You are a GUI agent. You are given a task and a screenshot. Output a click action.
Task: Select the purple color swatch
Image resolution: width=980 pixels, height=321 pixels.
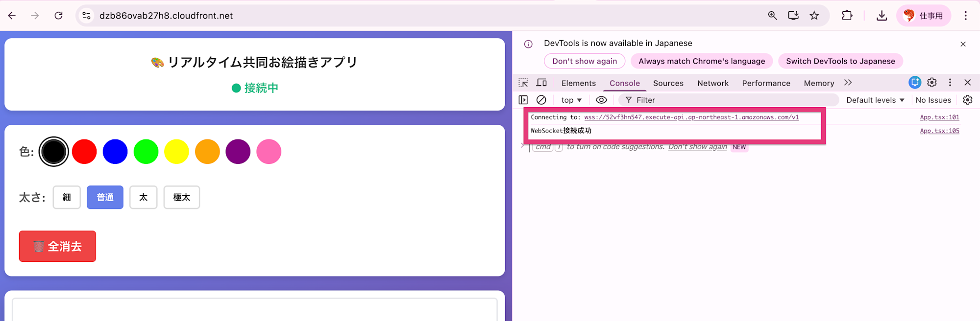(x=238, y=152)
